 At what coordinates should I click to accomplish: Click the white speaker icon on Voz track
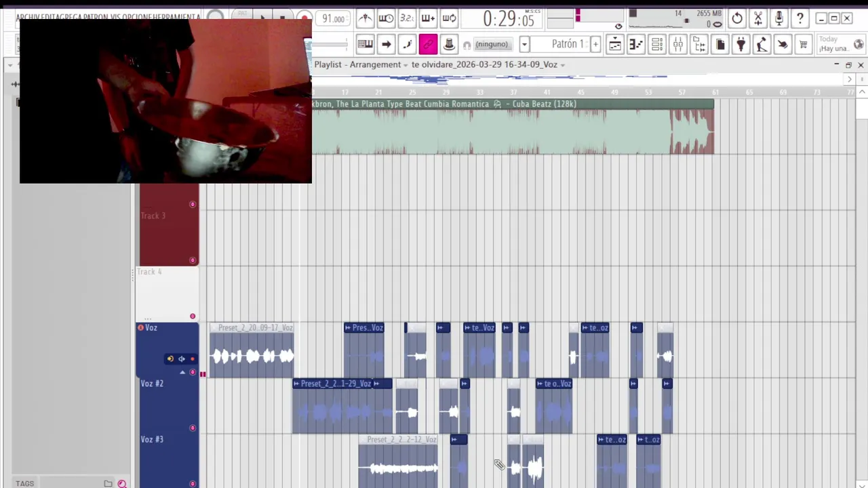point(182,359)
